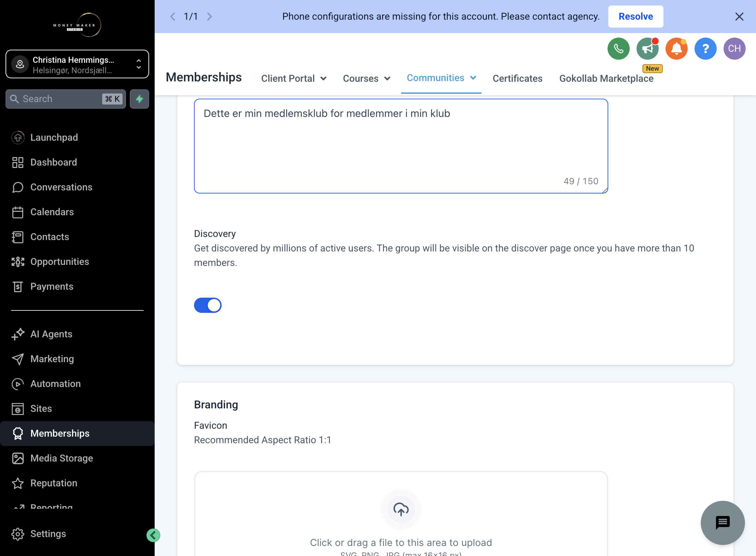The image size is (756, 556).
Task: Expand the Communities dropdown
Action: point(441,78)
